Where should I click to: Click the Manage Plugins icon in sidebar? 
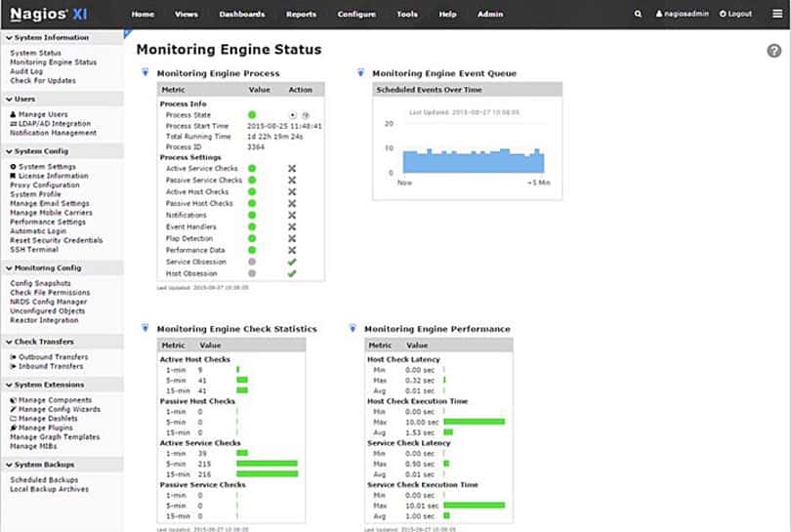pos(14,428)
